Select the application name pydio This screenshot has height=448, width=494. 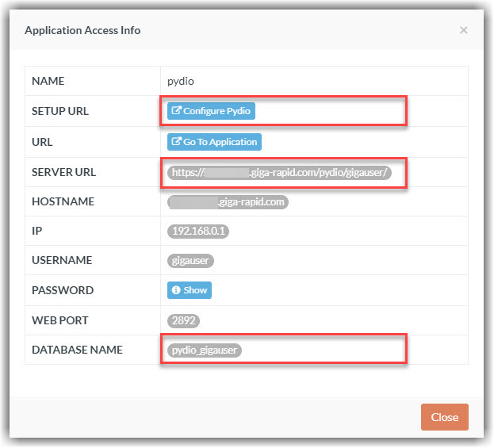pyautogui.click(x=181, y=82)
